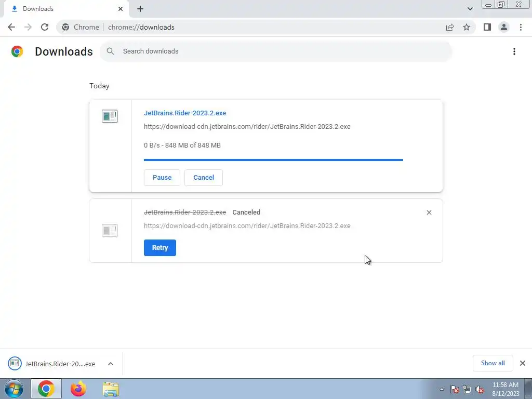Screen dimensions: 532x399
Task: Click the forward navigation arrow
Action: click(28, 27)
